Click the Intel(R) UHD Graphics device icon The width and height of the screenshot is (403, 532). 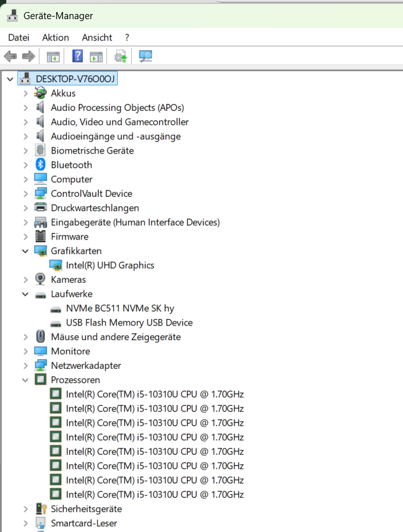pos(55,265)
